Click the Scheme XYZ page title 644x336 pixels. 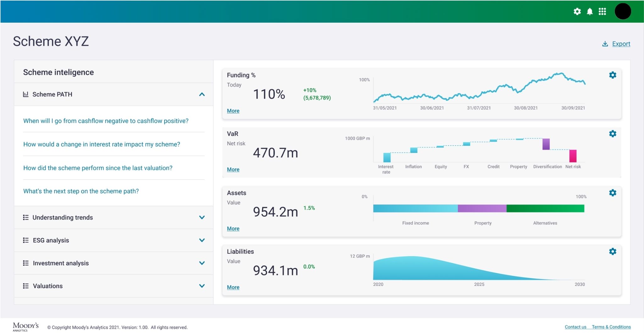click(x=51, y=41)
